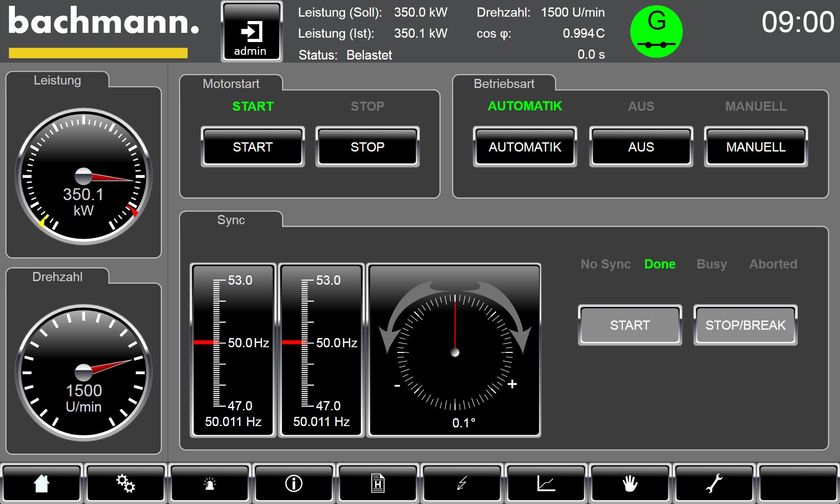Screen dimensions: 840x504
Task: Click the No Sync status label
Action: pos(606,264)
